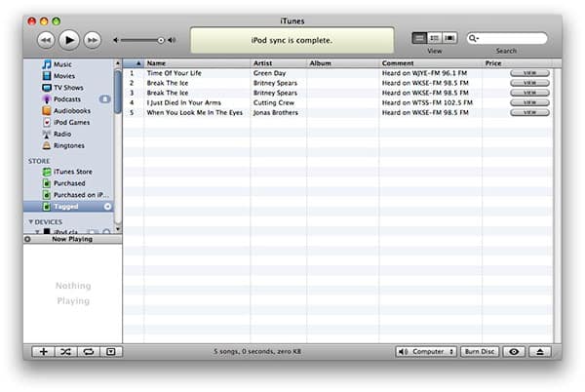Click the Burn Disc button

[x=480, y=352]
